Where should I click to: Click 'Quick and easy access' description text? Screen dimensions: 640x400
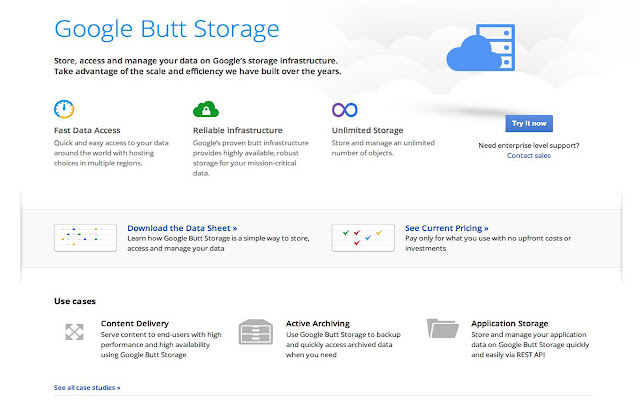(x=111, y=153)
